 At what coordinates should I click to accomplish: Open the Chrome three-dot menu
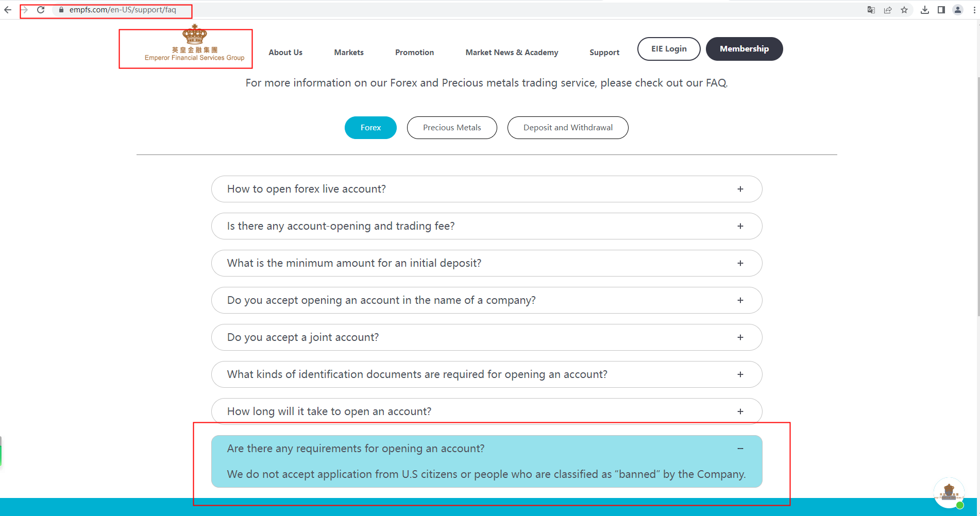coord(974,10)
